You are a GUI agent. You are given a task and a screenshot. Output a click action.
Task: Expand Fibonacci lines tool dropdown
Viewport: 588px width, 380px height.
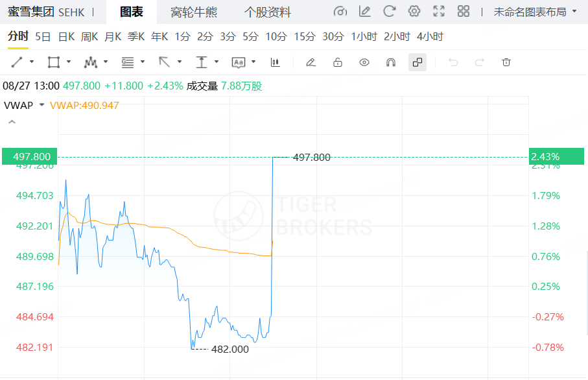pyautogui.click(x=143, y=62)
